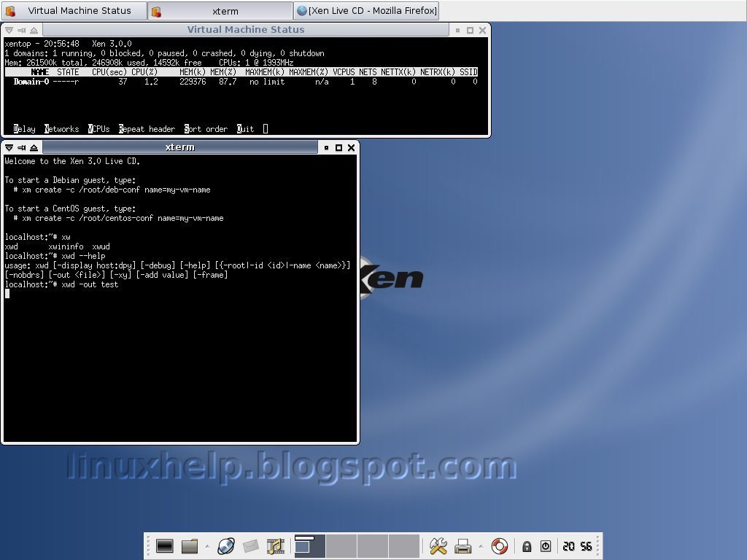Hide the xterm window
Screen dimensions: 747x560
pyautogui.click(x=326, y=147)
